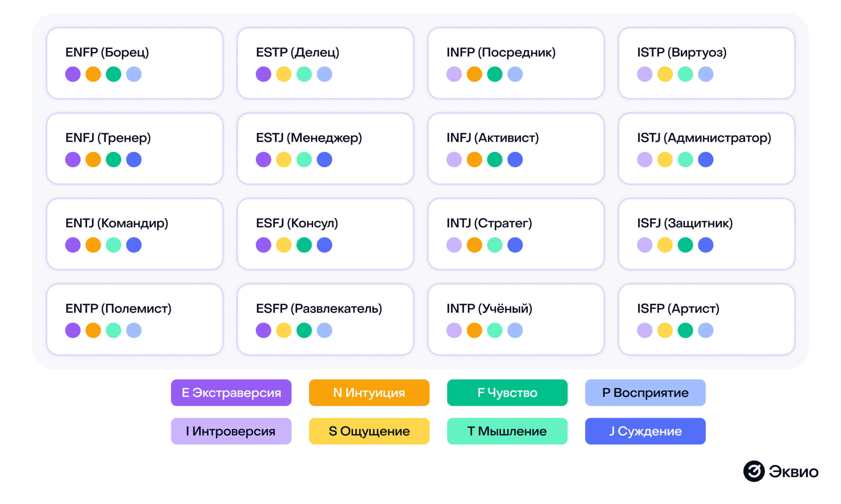Click the purple dot in ENFP card

pos(73,74)
